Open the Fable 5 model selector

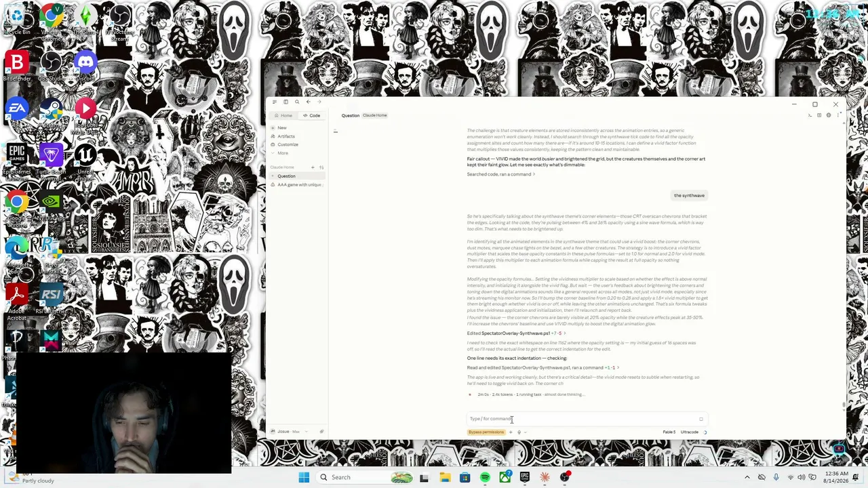(x=669, y=432)
